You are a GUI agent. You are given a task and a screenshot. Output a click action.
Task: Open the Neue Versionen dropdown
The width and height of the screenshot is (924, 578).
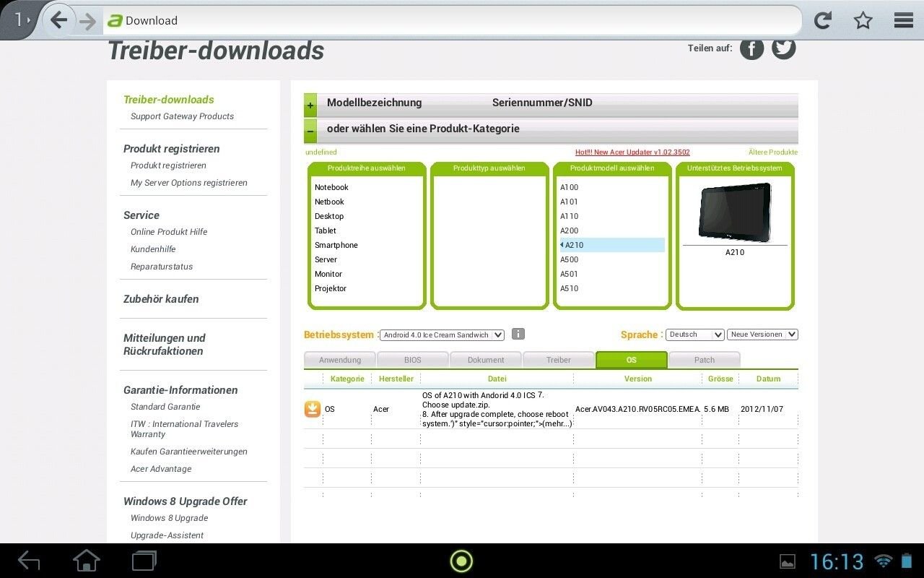762,335
